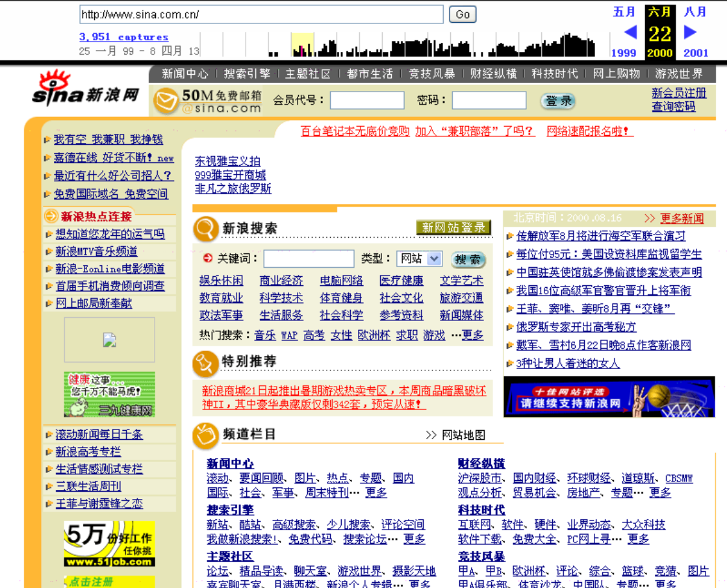Open the 十佳网站评选 basketball banner
Image resolution: width=727 pixels, height=588 pixels.
pyautogui.click(x=609, y=397)
